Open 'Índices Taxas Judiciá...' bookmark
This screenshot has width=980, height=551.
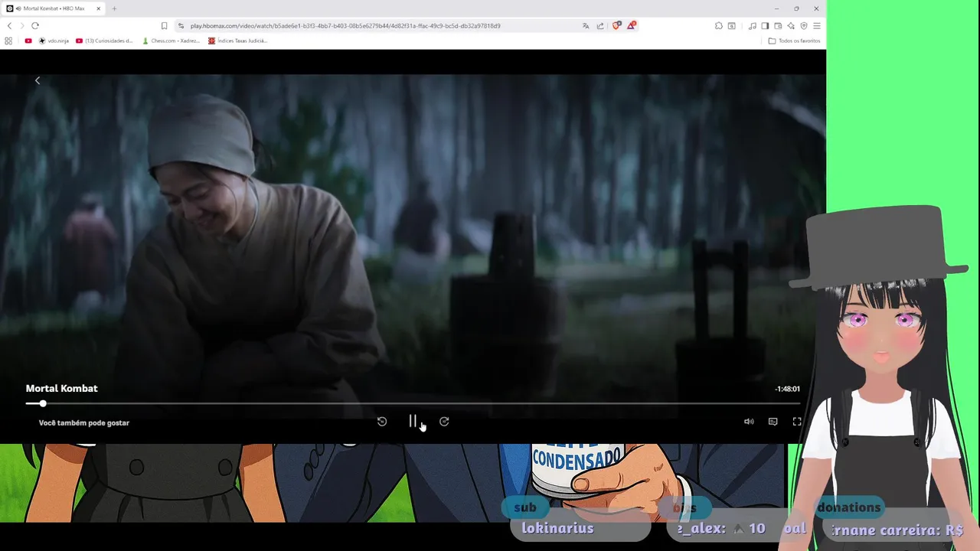tap(237, 41)
